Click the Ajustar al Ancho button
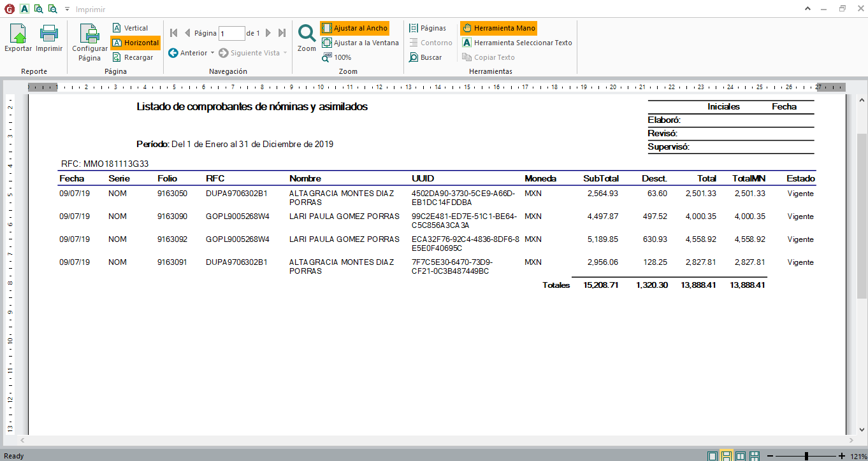Image resolution: width=868 pixels, height=461 pixels. (x=354, y=28)
